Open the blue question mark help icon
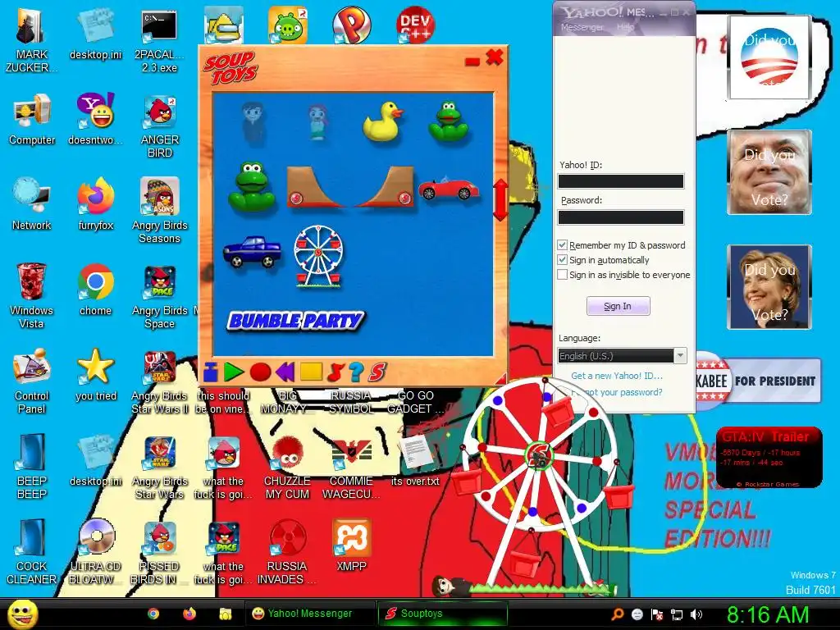Image resolution: width=840 pixels, height=630 pixels. (356, 372)
